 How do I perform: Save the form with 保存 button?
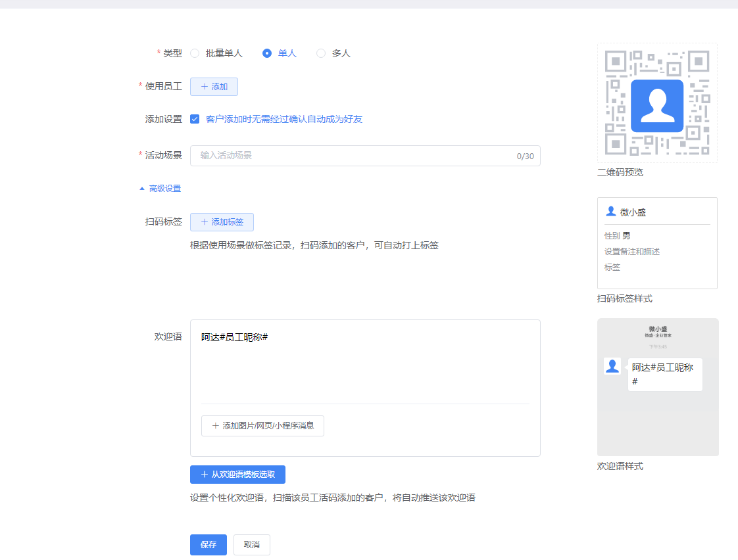pyautogui.click(x=209, y=545)
